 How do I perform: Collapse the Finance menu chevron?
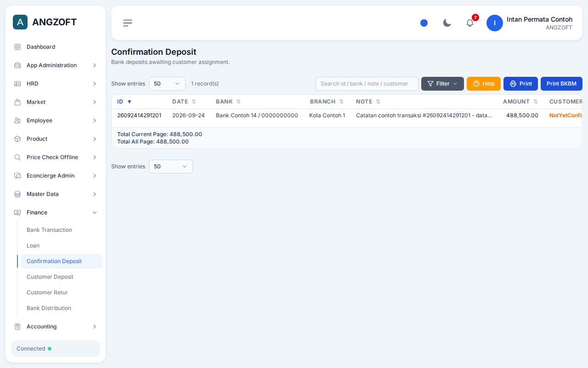95,213
